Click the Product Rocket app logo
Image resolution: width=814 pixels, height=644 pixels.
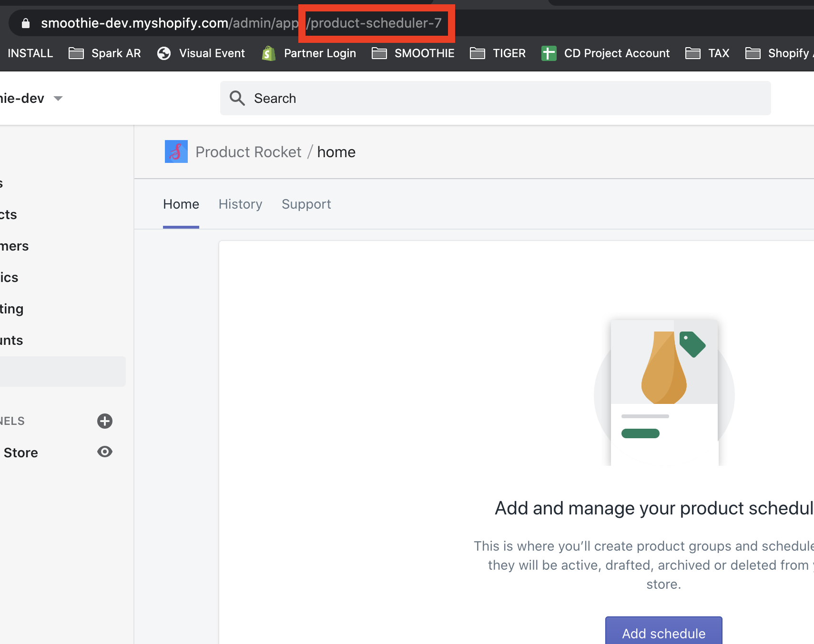(176, 151)
